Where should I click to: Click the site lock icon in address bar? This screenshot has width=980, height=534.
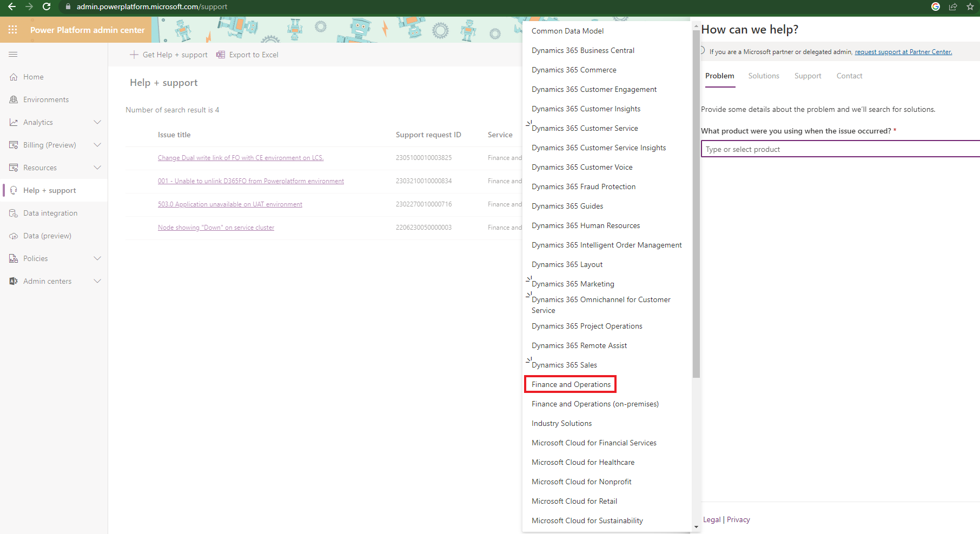click(x=68, y=6)
